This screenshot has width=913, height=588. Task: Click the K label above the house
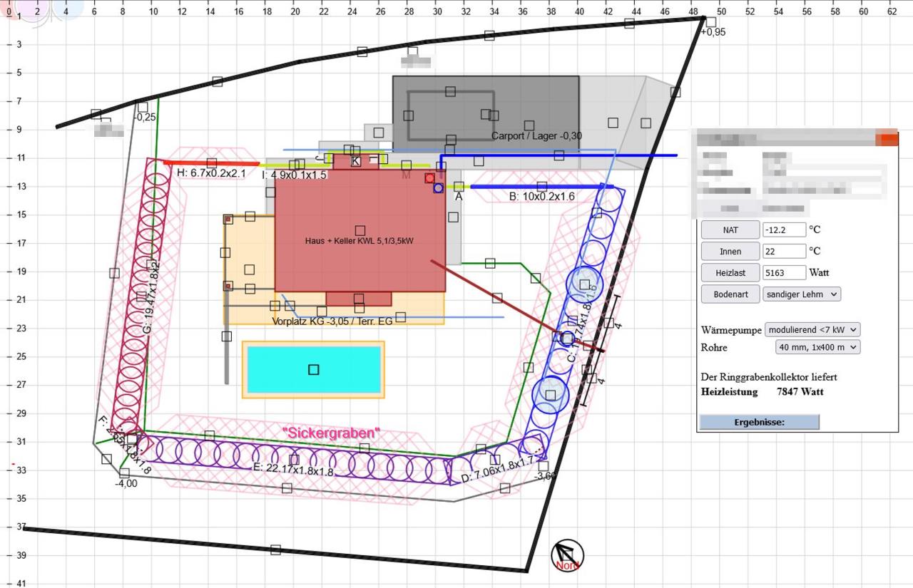point(355,162)
